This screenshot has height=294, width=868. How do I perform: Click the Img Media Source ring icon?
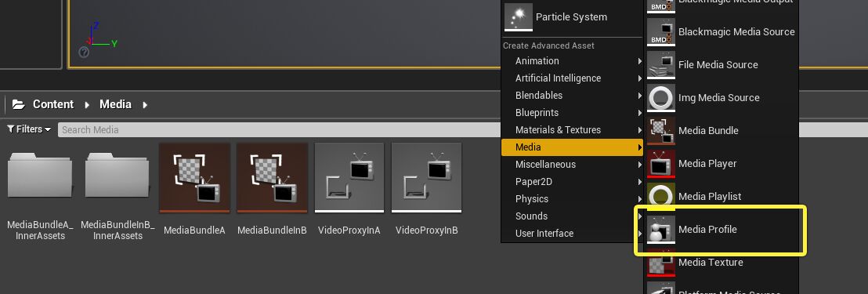pyautogui.click(x=661, y=97)
